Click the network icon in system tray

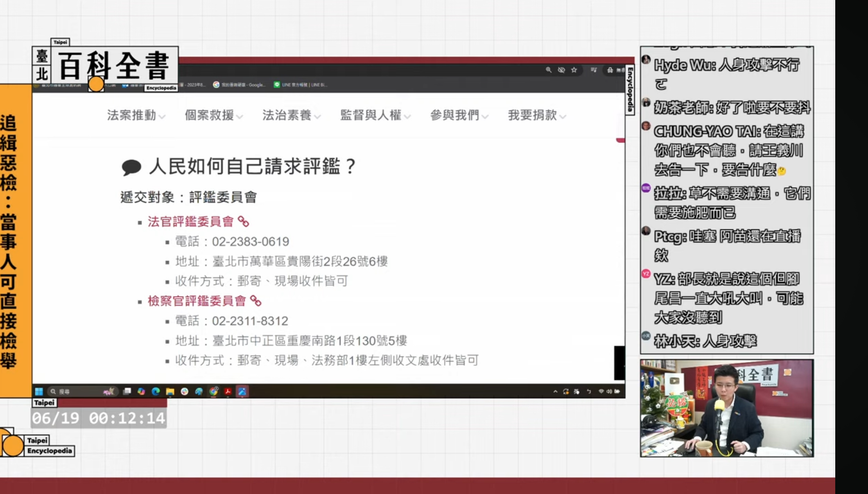coord(601,392)
